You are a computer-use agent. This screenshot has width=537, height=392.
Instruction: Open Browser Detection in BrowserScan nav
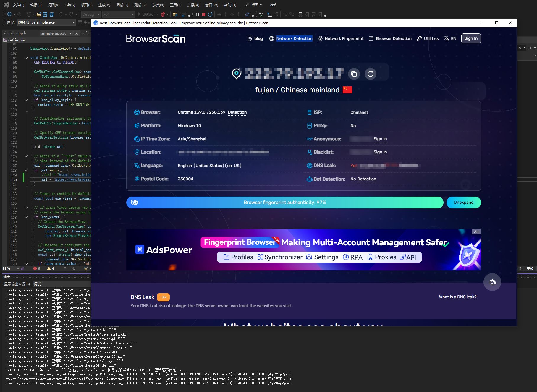[390, 38]
